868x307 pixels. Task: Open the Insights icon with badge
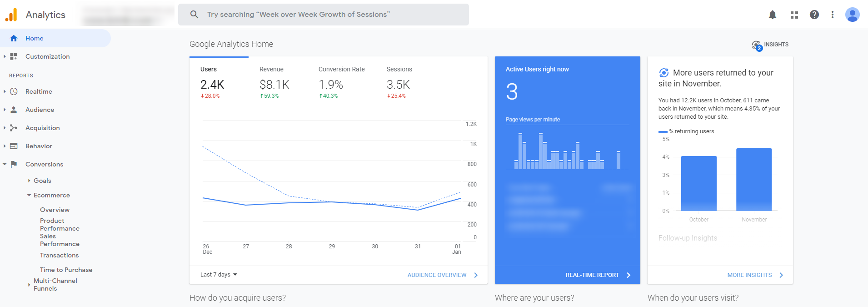coord(757,45)
